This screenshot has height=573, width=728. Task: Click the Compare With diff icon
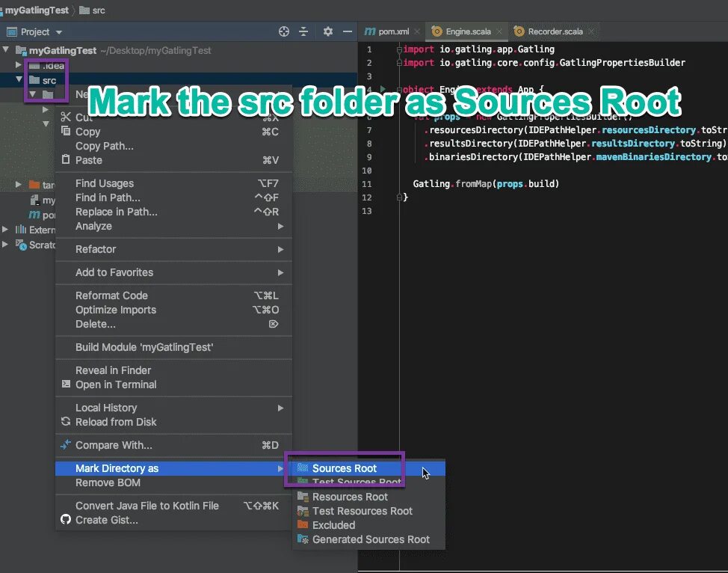pyautogui.click(x=67, y=444)
